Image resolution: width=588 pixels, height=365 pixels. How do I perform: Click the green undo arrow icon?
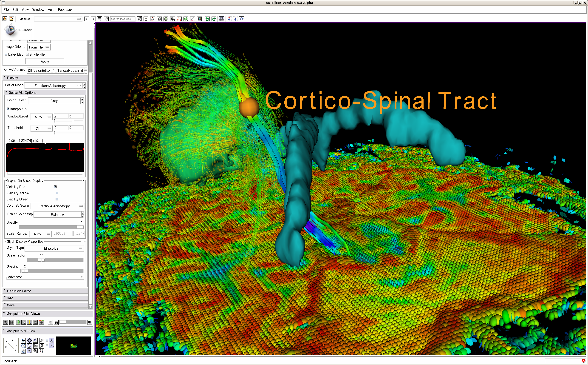tap(207, 19)
